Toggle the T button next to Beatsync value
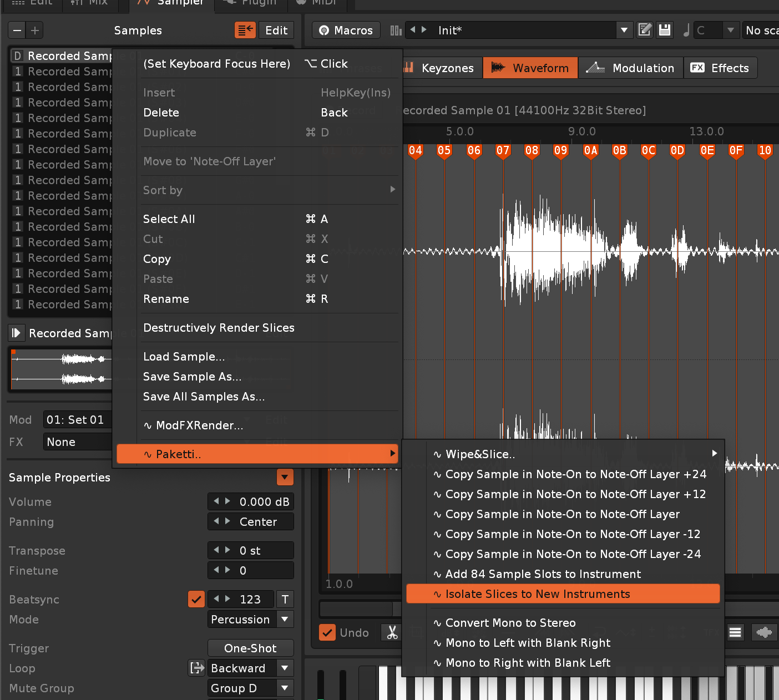The width and height of the screenshot is (779, 700). pos(285,599)
